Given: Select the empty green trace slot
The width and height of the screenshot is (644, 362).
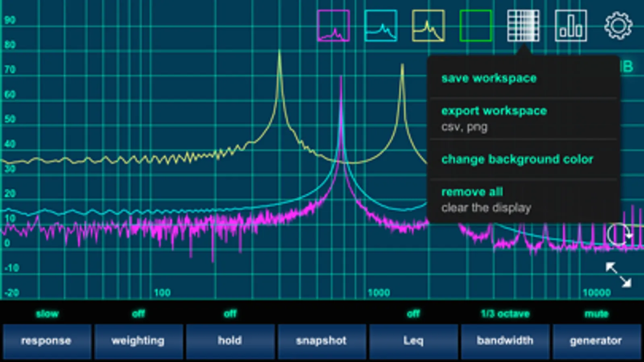Looking at the screenshot, I should coord(476,26).
